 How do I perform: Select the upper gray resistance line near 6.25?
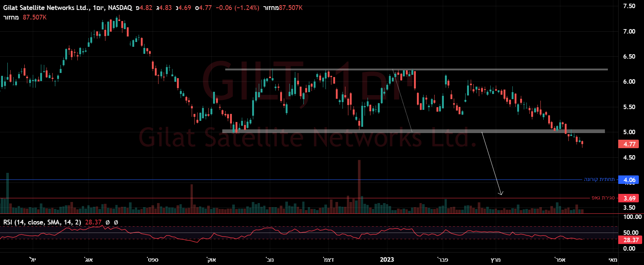tap(417, 69)
